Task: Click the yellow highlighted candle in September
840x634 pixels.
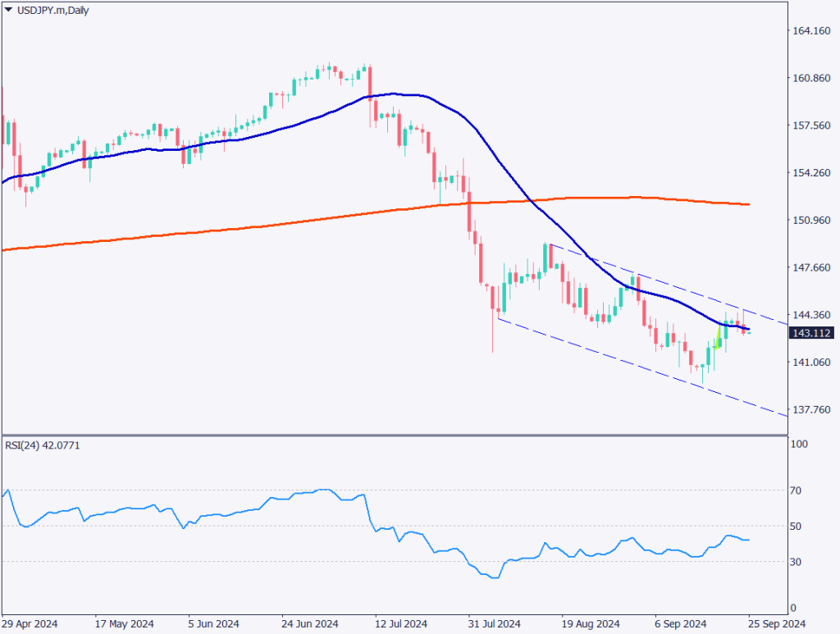Action: [719, 337]
